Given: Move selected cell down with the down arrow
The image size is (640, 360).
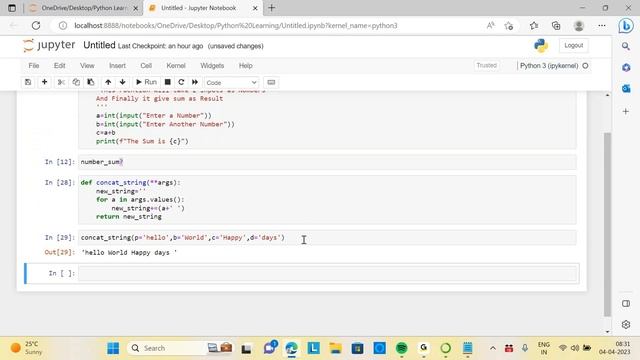Looking at the screenshot, I should point(122,82).
